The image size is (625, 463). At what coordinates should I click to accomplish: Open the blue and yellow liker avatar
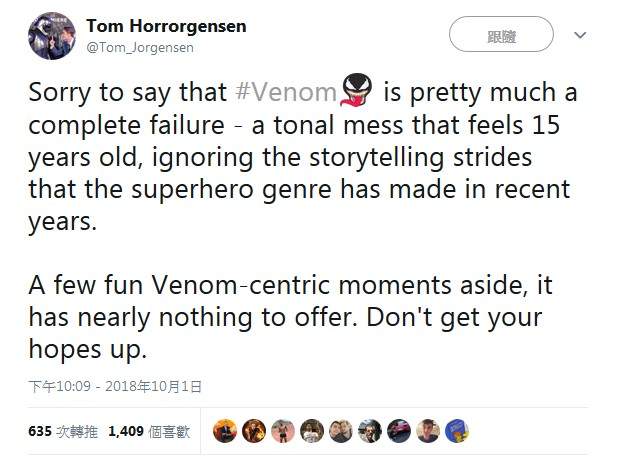457,431
